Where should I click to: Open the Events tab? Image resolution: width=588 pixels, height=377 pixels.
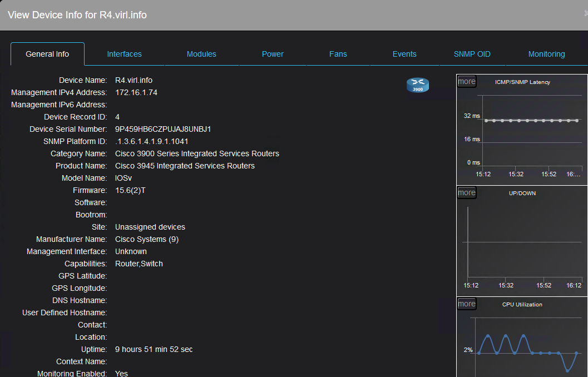pos(404,54)
